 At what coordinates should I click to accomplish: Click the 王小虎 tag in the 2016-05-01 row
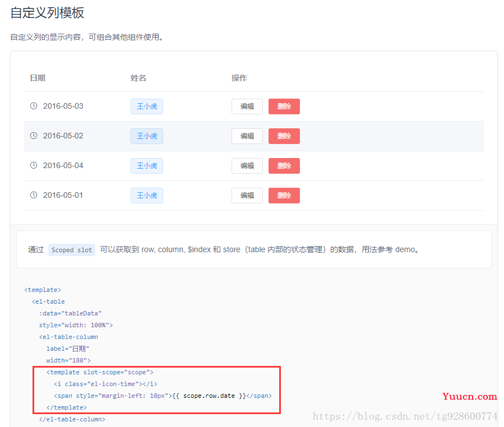[147, 196]
